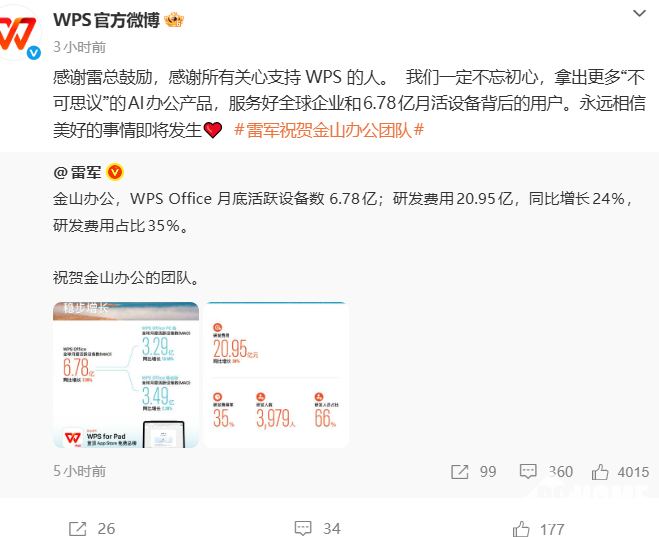
Task: Open hashtag #雷军祝贺金山办公团队#
Action: [x=329, y=130]
